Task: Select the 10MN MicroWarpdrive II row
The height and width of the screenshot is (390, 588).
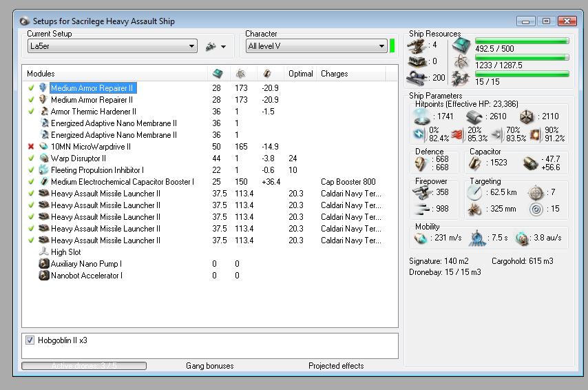Action: coord(210,146)
